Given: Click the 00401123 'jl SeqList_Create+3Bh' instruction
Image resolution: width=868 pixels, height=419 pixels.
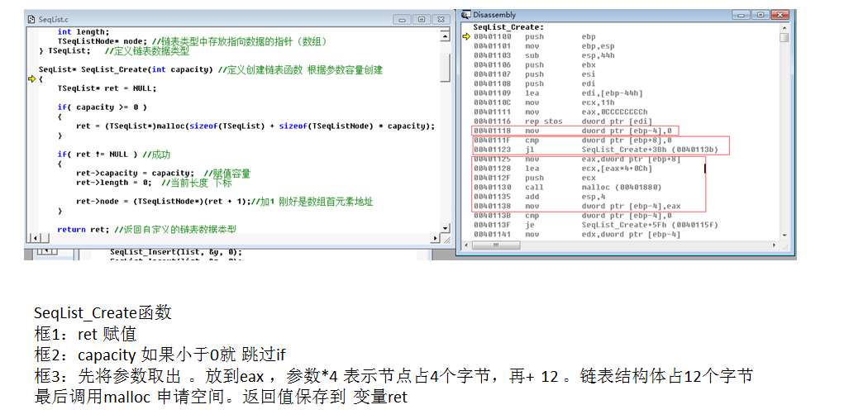Looking at the screenshot, I should (596, 150).
